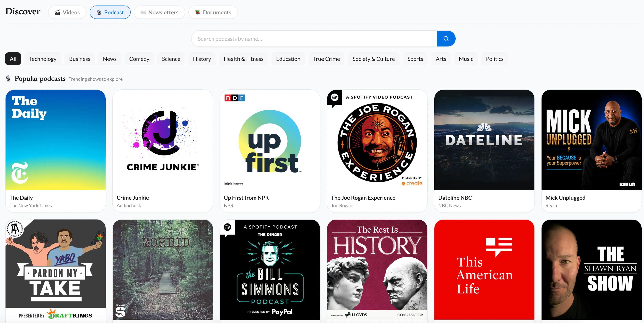Open the Dateline NBC cover image
The image size is (644, 323).
(x=484, y=140)
